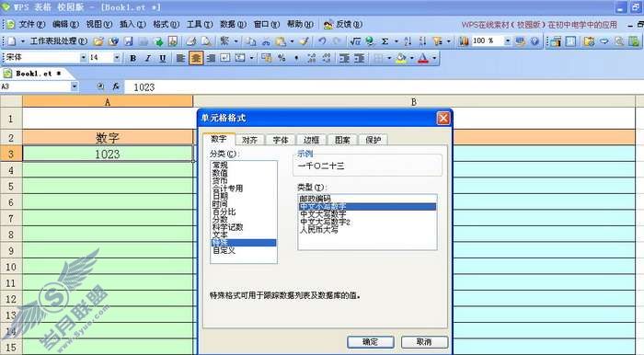Undo the last action

322,41
